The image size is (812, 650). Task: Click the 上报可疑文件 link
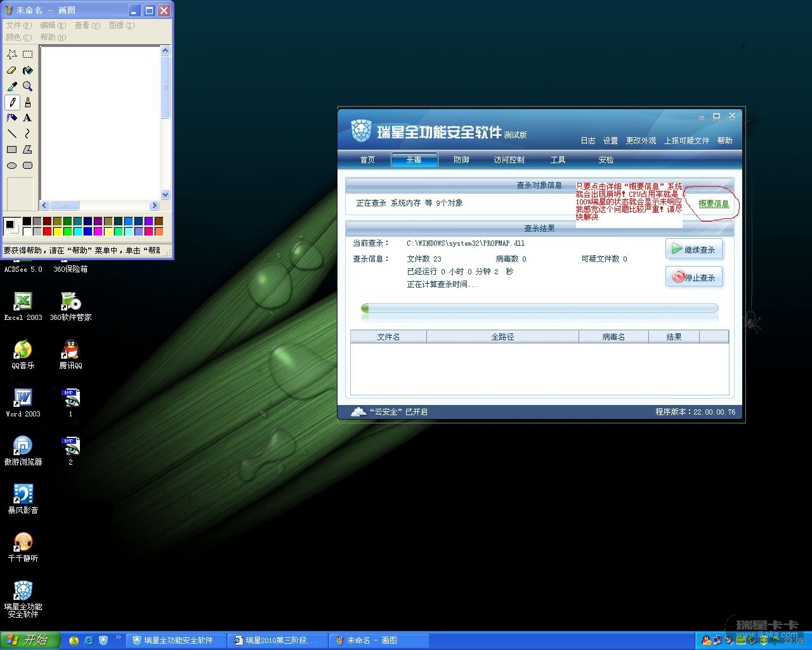[x=686, y=141]
